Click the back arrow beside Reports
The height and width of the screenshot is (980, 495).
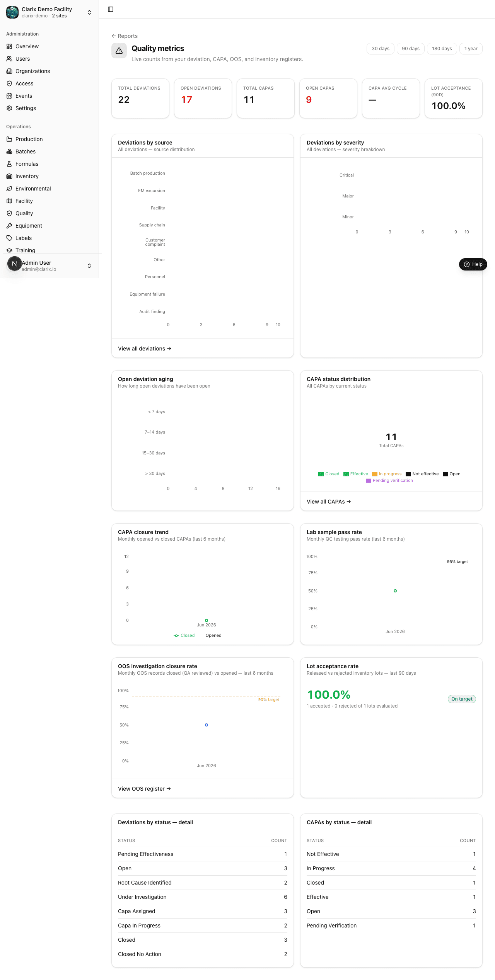[114, 36]
